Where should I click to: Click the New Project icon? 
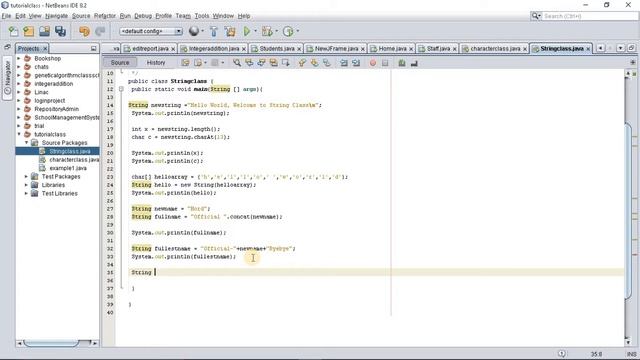click(x=29, y=31)
